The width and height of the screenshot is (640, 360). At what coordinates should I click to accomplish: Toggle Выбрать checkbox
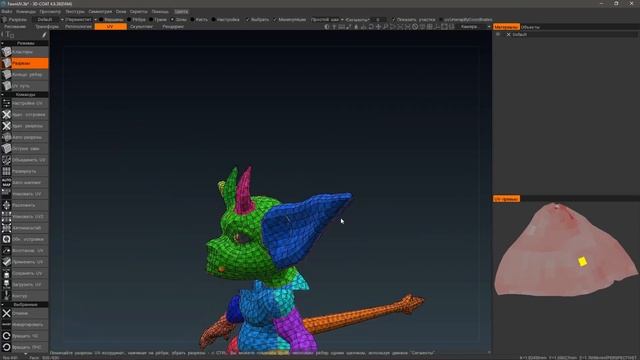click(247, 20)
